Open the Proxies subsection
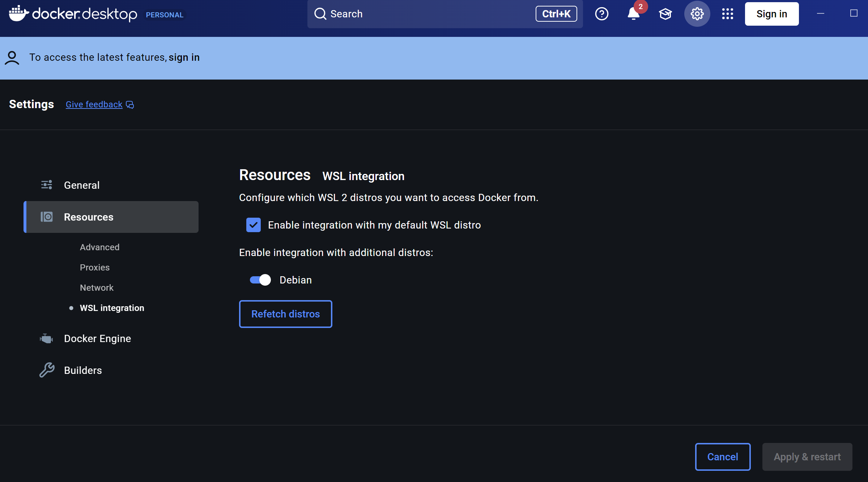868x482 pixels. (x=95, y=268)
